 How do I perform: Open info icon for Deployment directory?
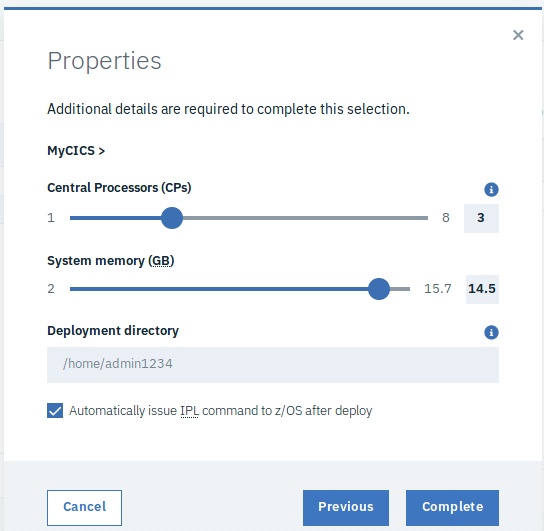pyautogui.click(x=491, y=332)
